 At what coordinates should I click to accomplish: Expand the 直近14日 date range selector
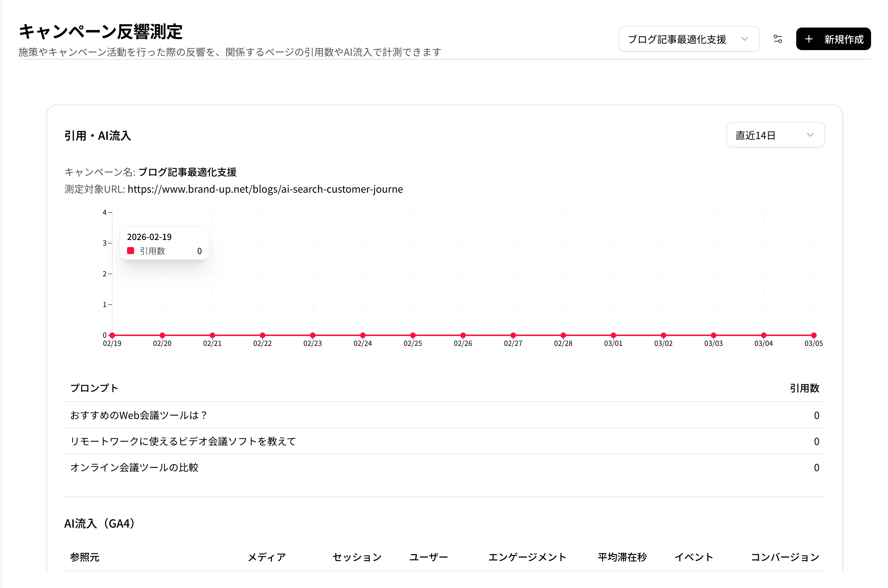(x=775, y=135)
